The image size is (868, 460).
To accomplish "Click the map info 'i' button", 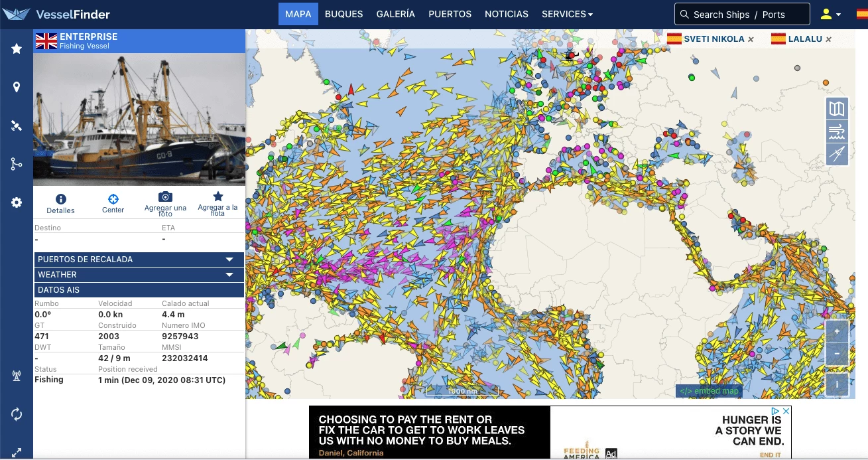I will (x=837, y=384).
